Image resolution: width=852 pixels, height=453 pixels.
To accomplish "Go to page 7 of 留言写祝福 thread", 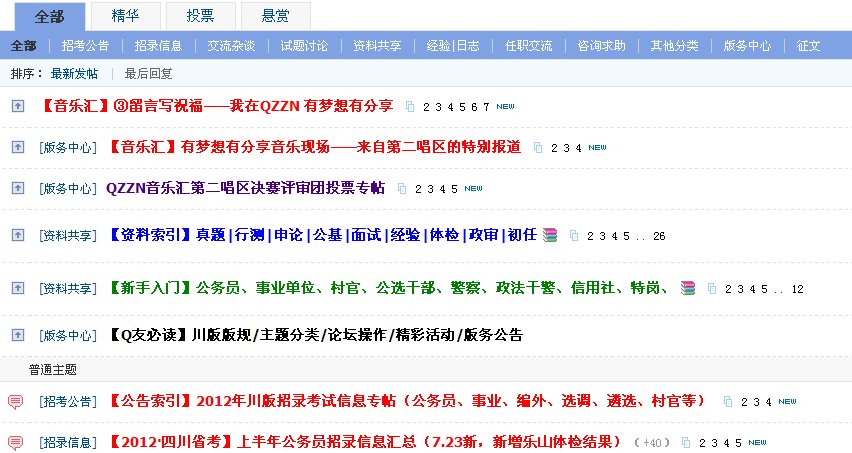I will pyautogui.click(x=486, y=107).
